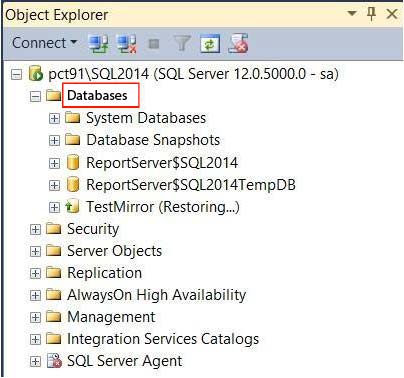The height and width of the screenshot is (378, 404).
Task: Click the grayed Stop icon in toolbar
Action: click(154, 44)
